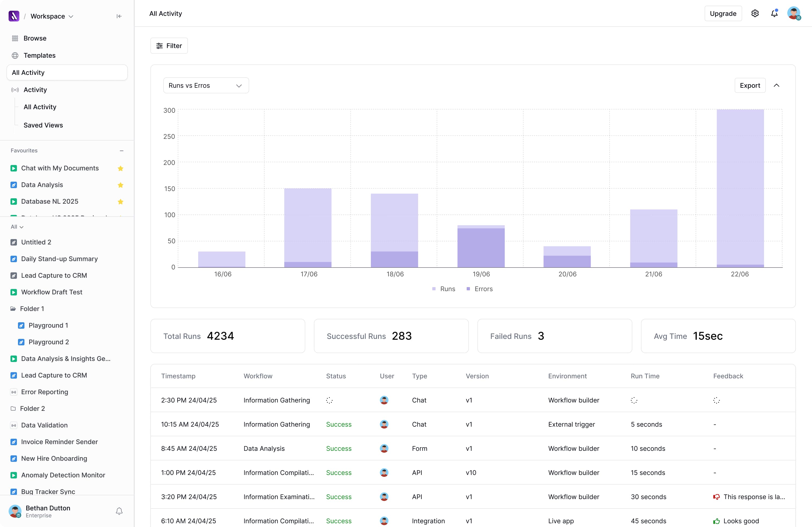Open notifications bell in top bar
This screenshot has height=527, width=812.
(x=774, y=13)
